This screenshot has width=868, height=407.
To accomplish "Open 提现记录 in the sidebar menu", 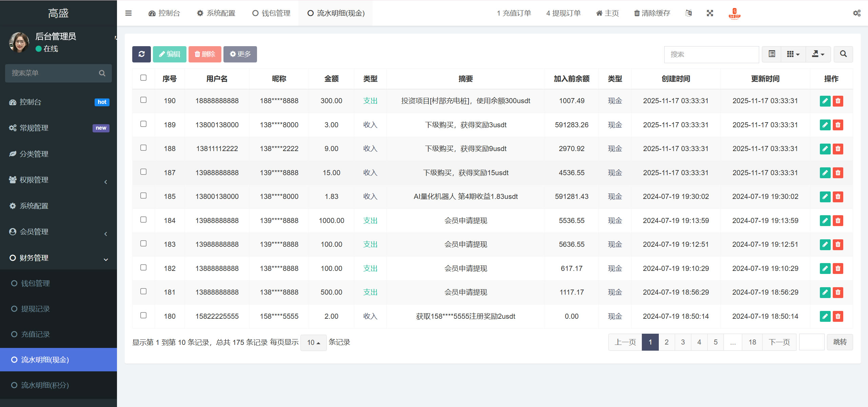I will (35, 309).
